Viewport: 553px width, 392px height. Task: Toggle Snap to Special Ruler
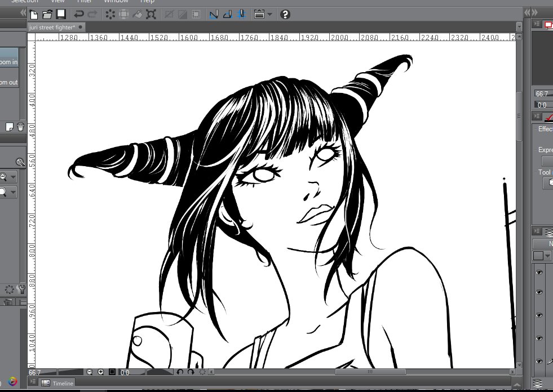coord(228,15)
